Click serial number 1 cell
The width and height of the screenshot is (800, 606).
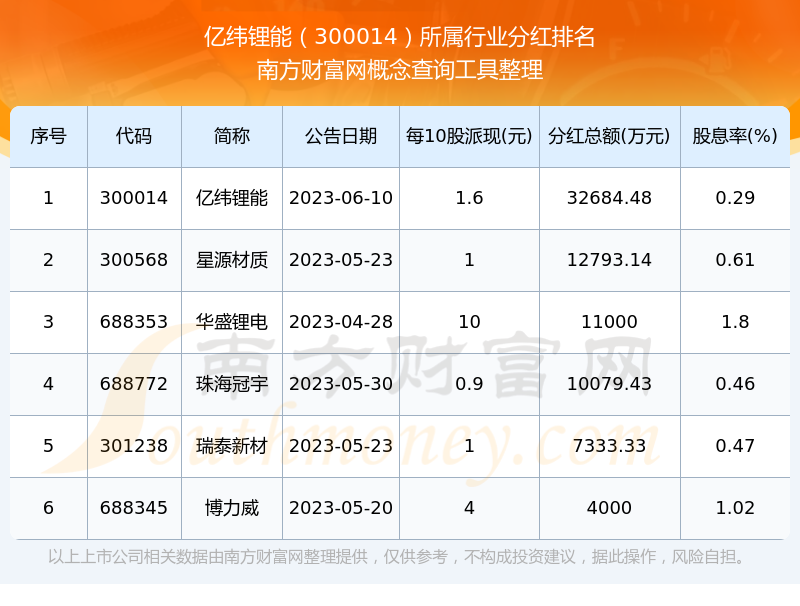click(x=48, y=198)
